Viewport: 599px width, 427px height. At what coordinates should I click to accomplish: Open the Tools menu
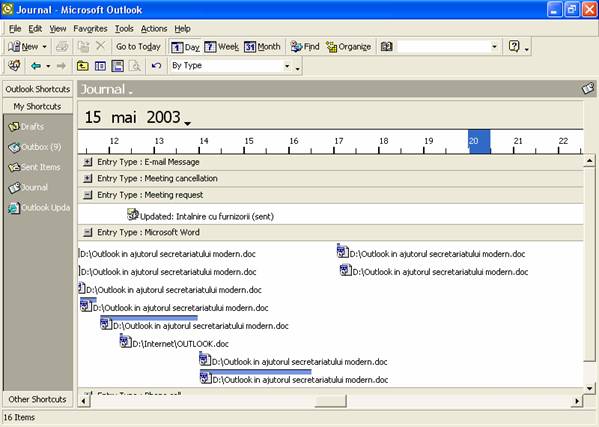point(124,29)
